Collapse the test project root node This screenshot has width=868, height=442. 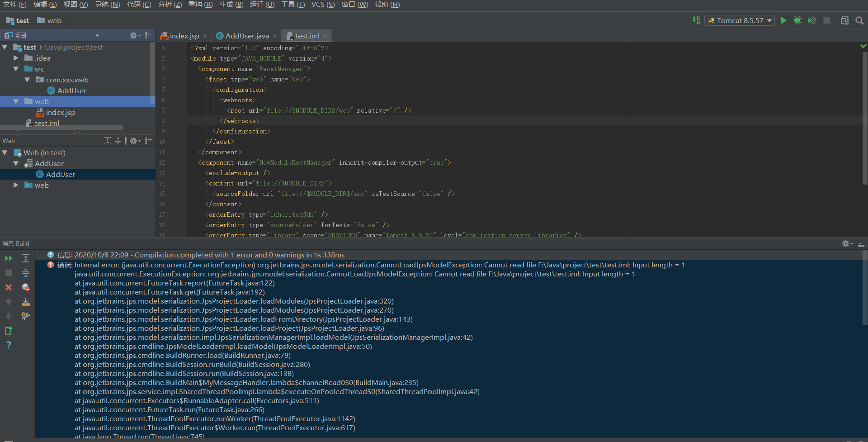click(5, 47)
